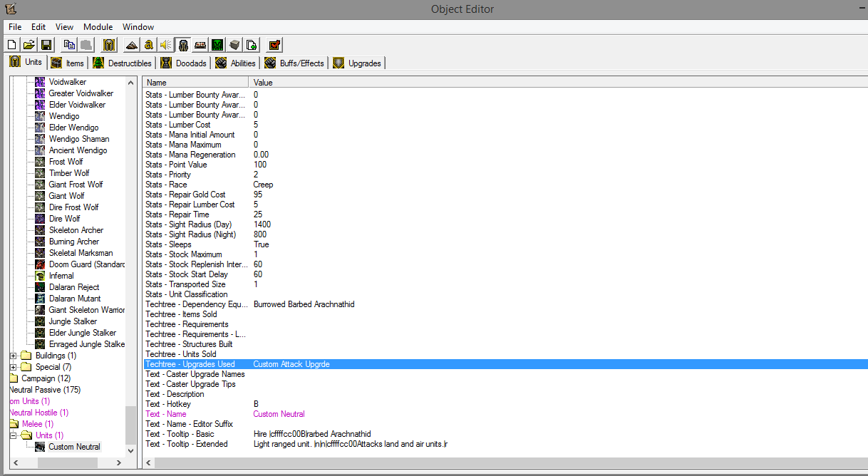Screen dimensions: 868x476
Task: Click the New file toolbar icon
Action: click(11, 45)
